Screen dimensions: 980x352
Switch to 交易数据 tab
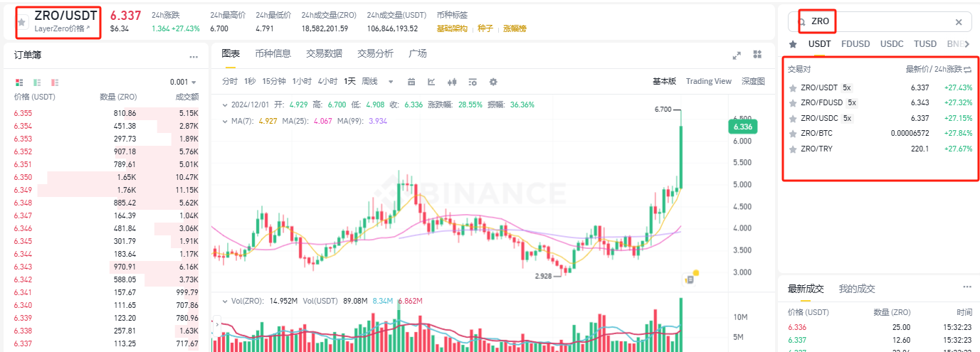(324, 53)
